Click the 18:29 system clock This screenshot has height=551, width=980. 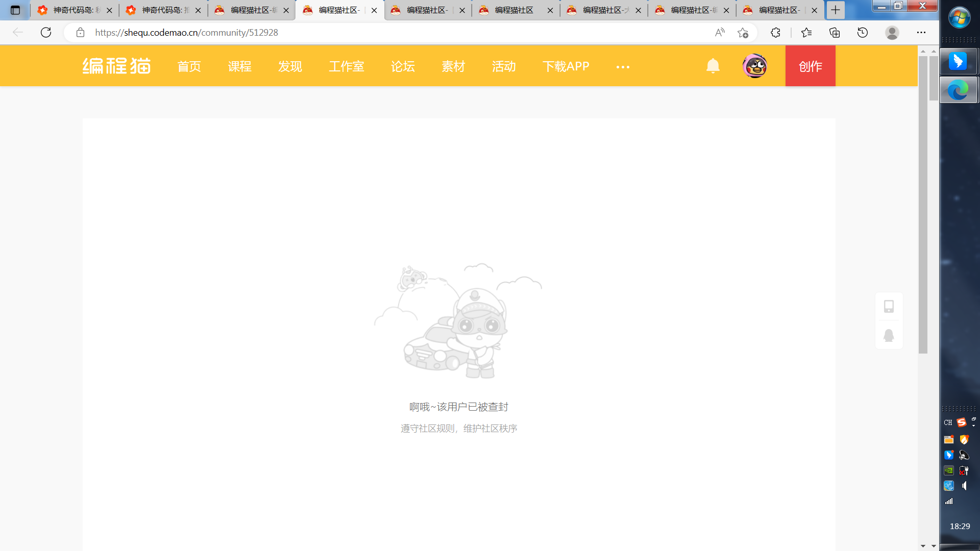click(x=960, y=526)
